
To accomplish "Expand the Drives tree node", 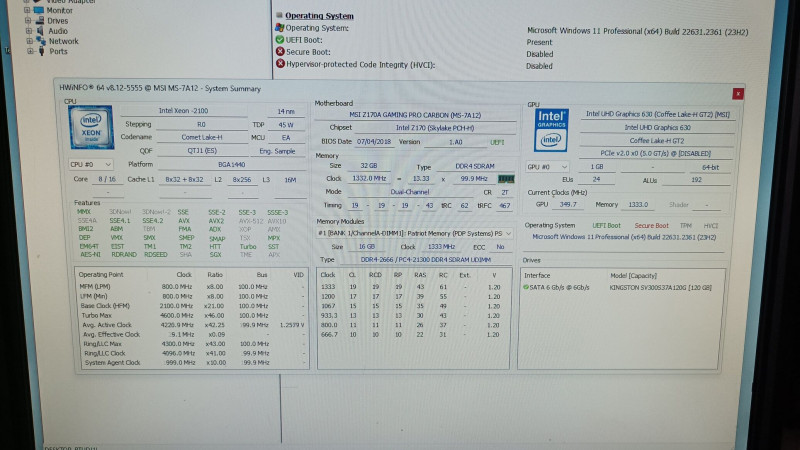I will 28,20.
